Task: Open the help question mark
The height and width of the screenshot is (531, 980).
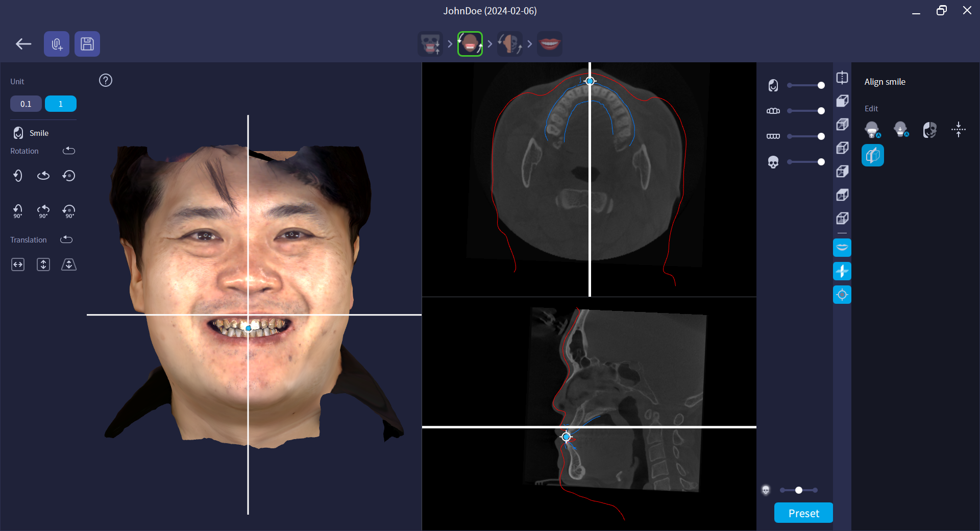Action: click(x=106, y=81)
